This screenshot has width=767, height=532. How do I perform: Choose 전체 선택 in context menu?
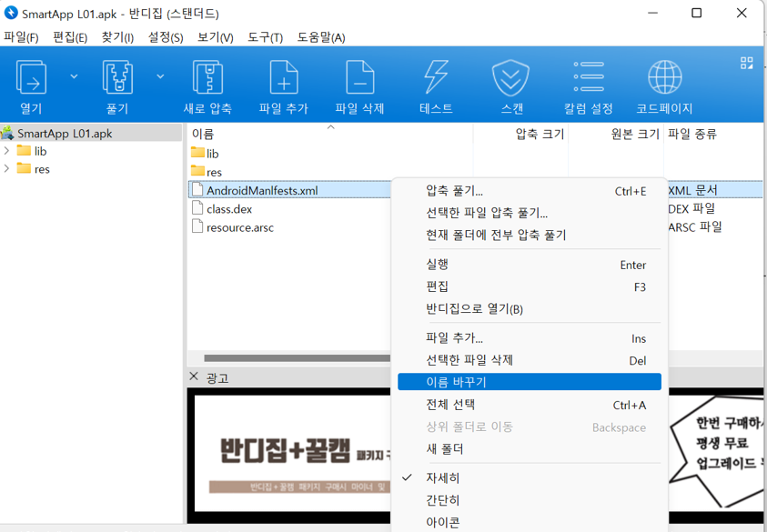pyautogui.click(x=530, y=405)
